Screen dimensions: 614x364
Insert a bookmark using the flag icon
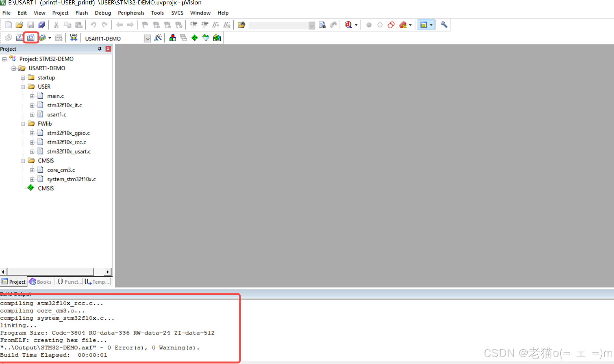coord(145,25)
